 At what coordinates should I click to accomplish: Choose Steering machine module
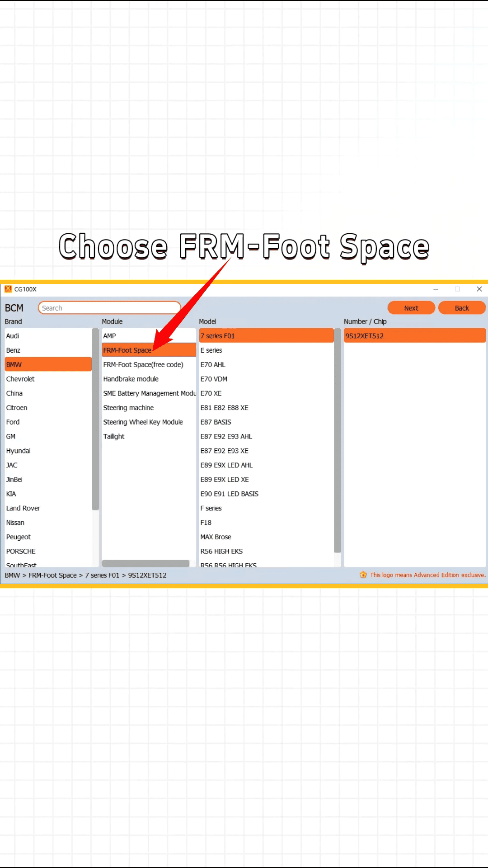pos(149,408)
